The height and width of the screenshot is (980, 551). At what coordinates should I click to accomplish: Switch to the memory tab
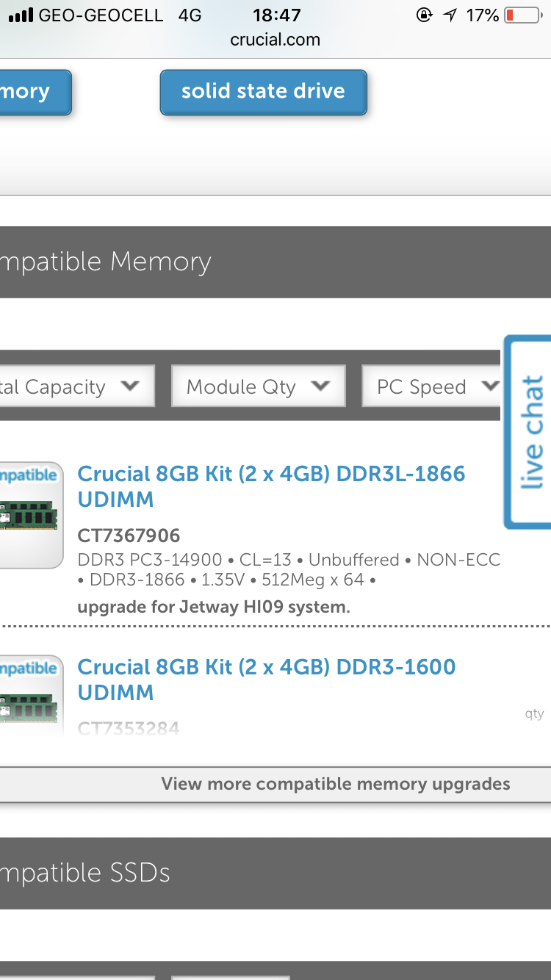coord(33,92)
